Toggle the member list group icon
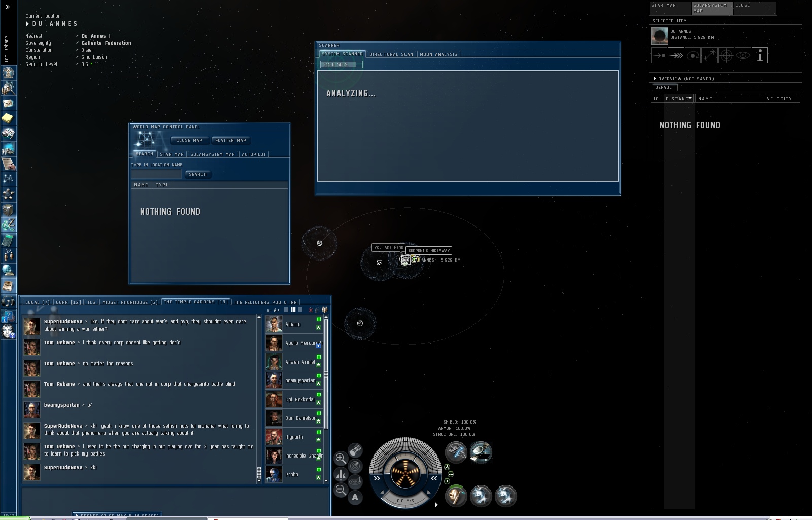 tap(324, 310)
